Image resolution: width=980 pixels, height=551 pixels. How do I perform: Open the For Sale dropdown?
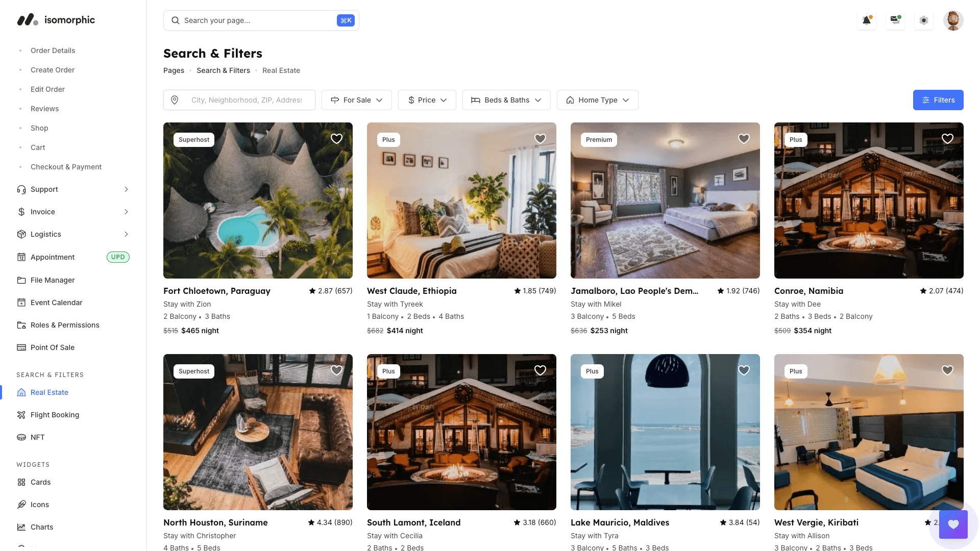pyautogui.click(x=356, y=100)
